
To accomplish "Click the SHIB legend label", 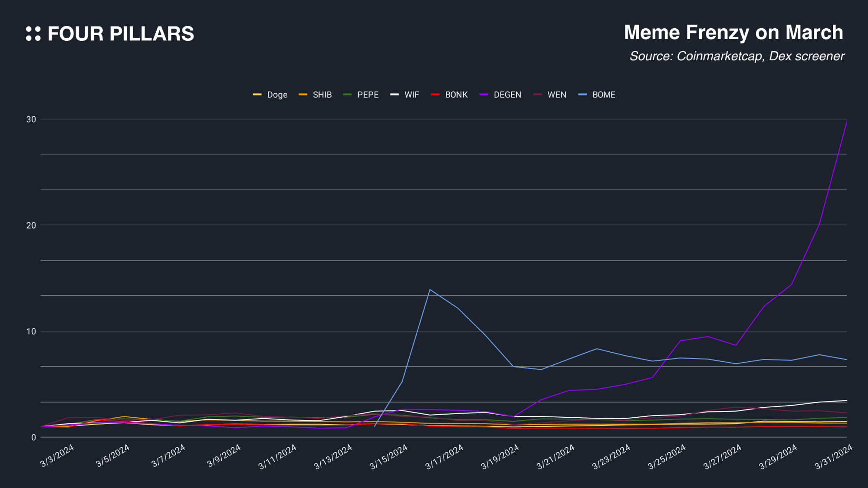I will [322, 95].
